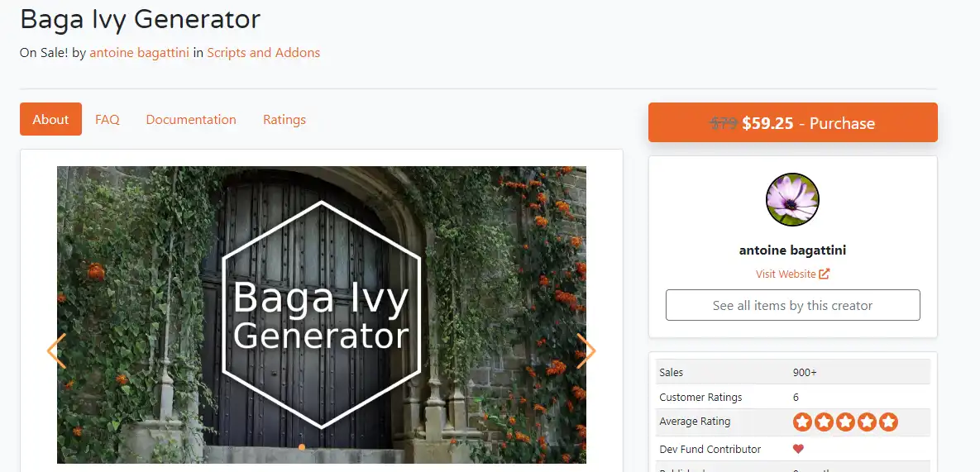980x472 pixels.
Task: Click the external link icon beside Visit Website
Action: tap(825, 274)
